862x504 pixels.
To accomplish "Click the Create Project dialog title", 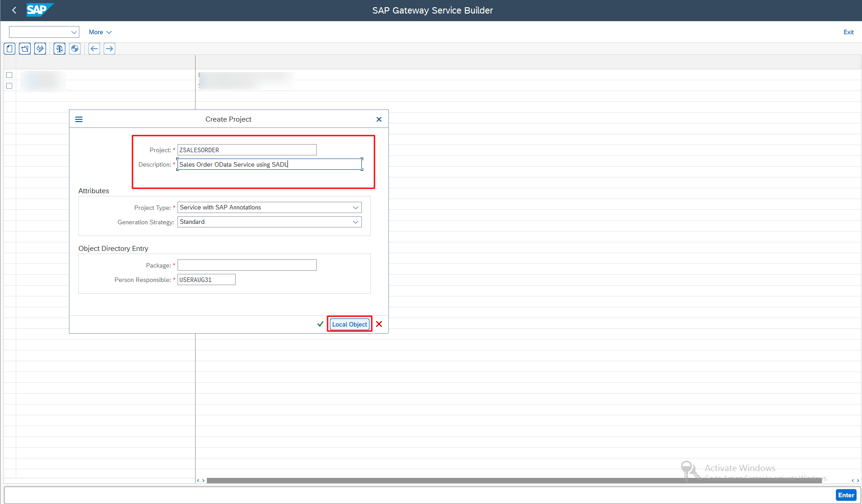I will [x=228, y=119].
